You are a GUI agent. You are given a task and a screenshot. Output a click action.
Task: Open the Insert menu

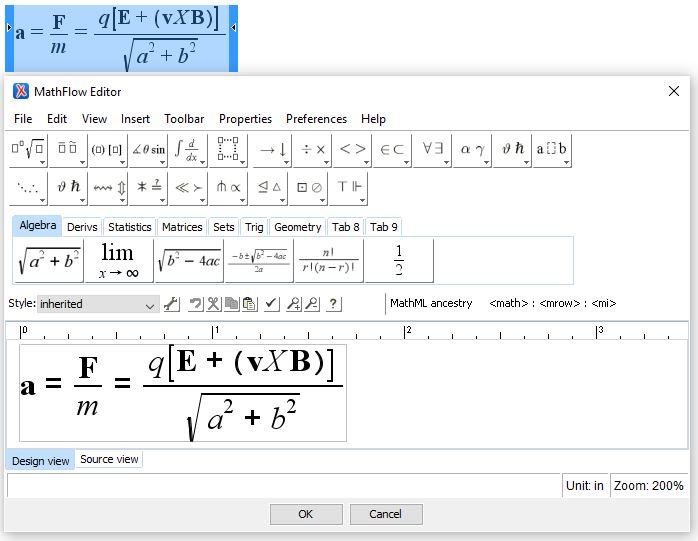(135, 119)
